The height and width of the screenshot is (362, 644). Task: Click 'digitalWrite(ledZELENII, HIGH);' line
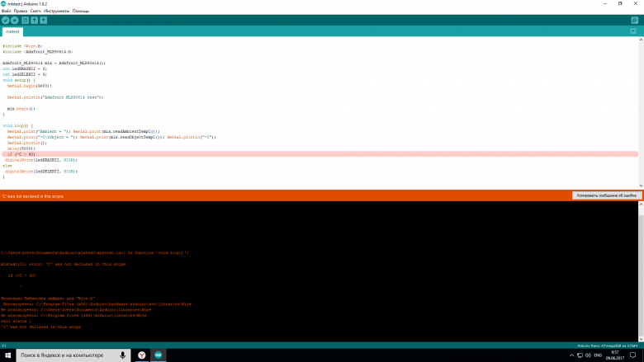pyautogui.click(x=41, y=172)
